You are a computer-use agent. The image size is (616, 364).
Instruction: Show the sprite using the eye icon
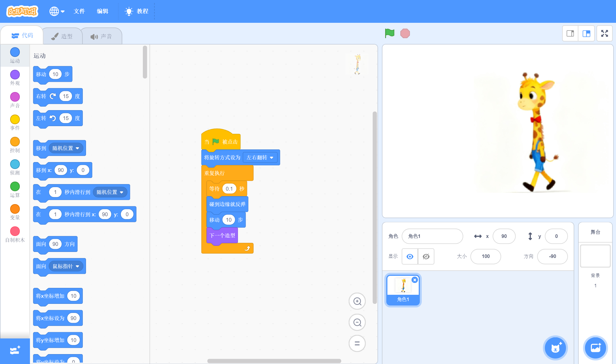tap(410, 256)
